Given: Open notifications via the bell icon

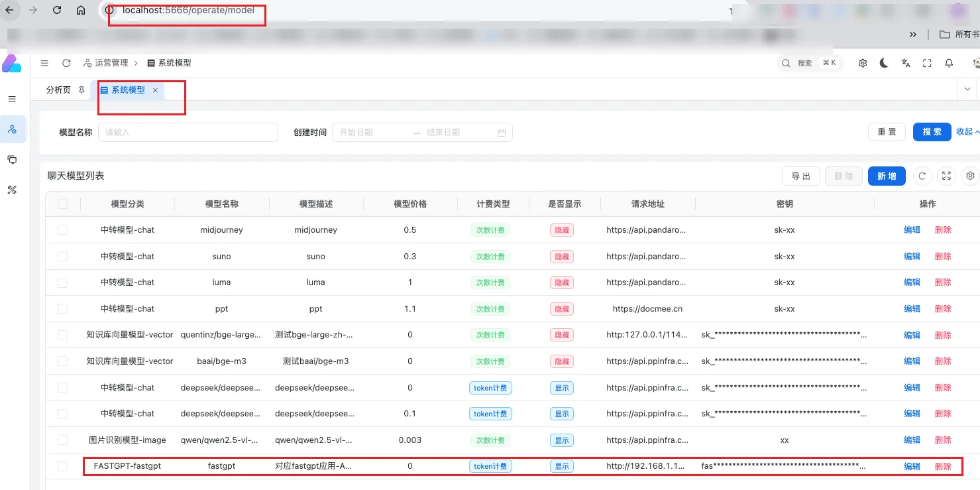Looking at the screenshot, I should tap(949, 63).
